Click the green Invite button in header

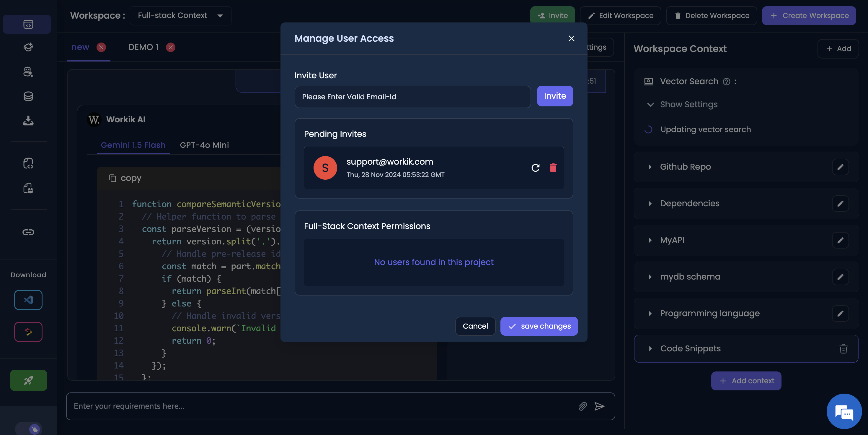click(x=553, y=15)
